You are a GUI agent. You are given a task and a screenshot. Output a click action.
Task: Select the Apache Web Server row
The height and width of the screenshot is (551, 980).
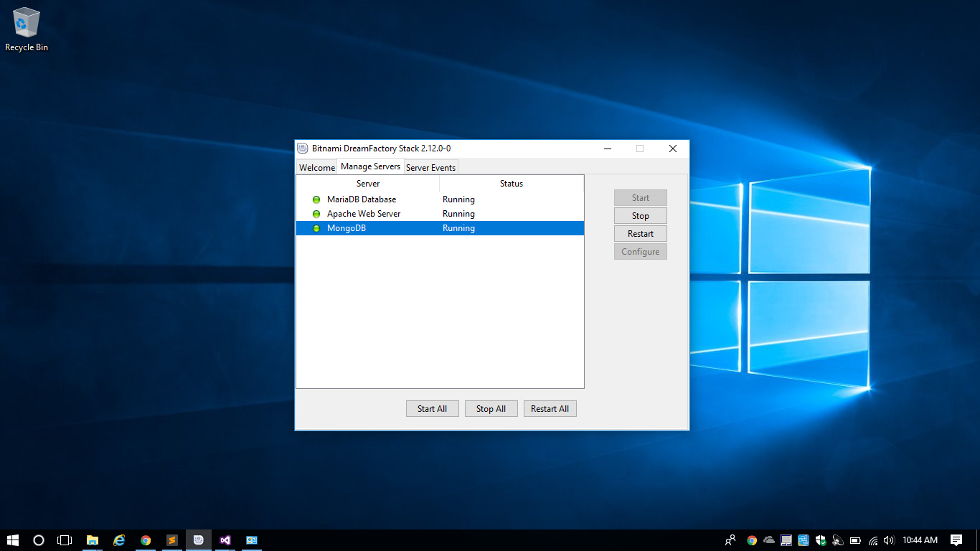440,214
